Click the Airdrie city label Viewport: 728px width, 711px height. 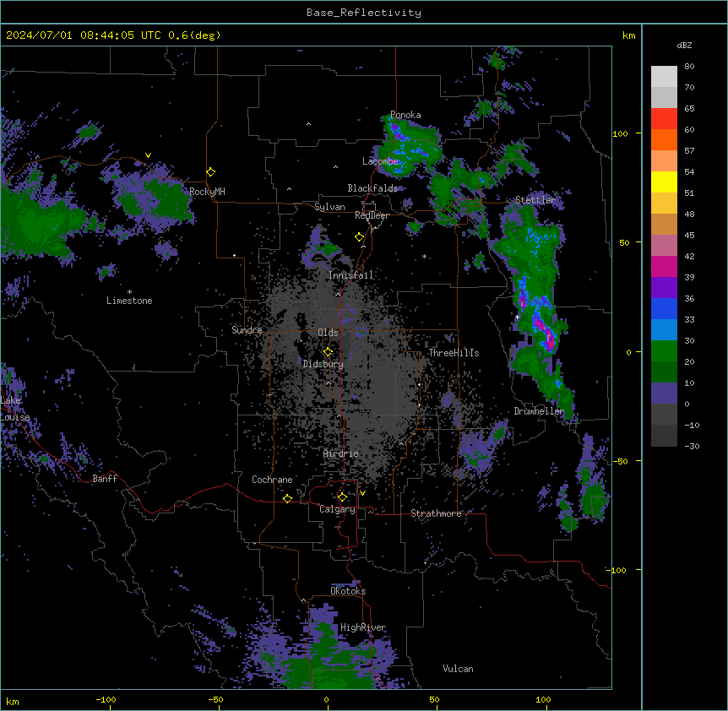[x=340, y=453]
